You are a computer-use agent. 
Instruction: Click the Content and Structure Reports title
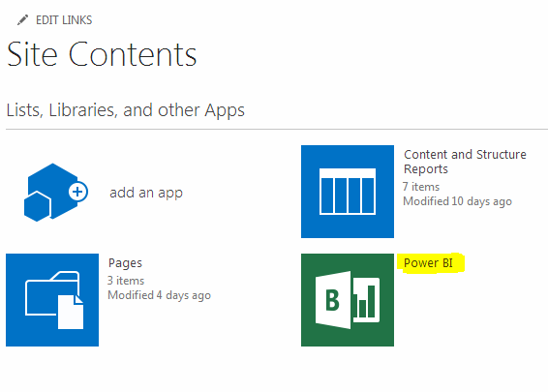coord(465,162)
